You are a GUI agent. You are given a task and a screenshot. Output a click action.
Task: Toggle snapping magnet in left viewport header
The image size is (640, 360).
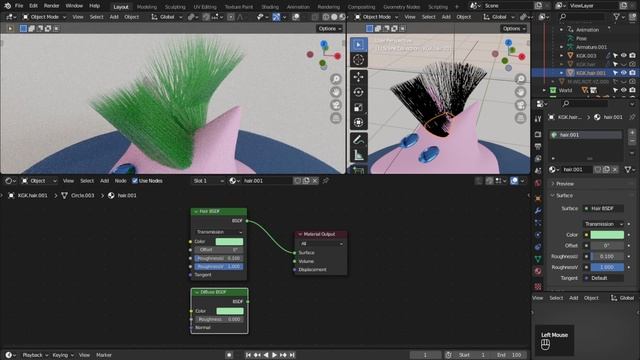pos(207,17)
